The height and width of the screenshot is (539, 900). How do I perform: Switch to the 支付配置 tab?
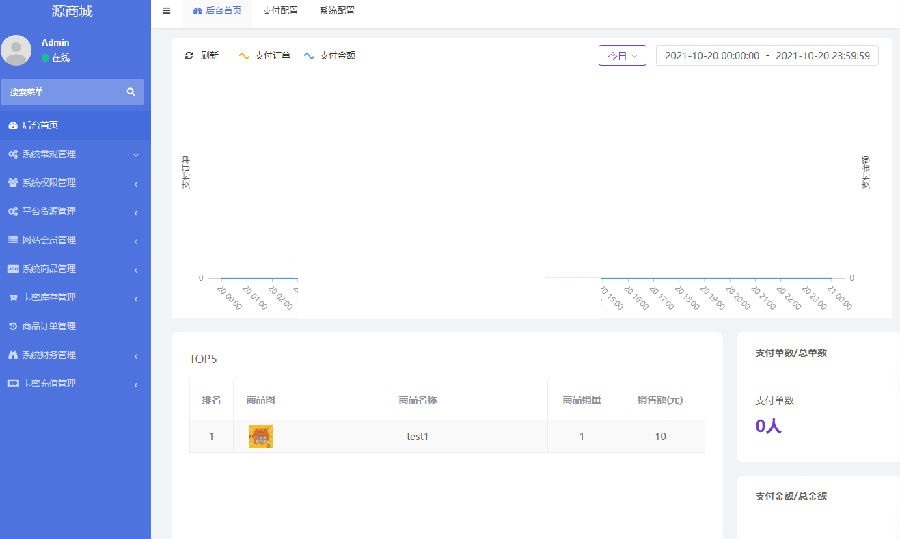281,10
